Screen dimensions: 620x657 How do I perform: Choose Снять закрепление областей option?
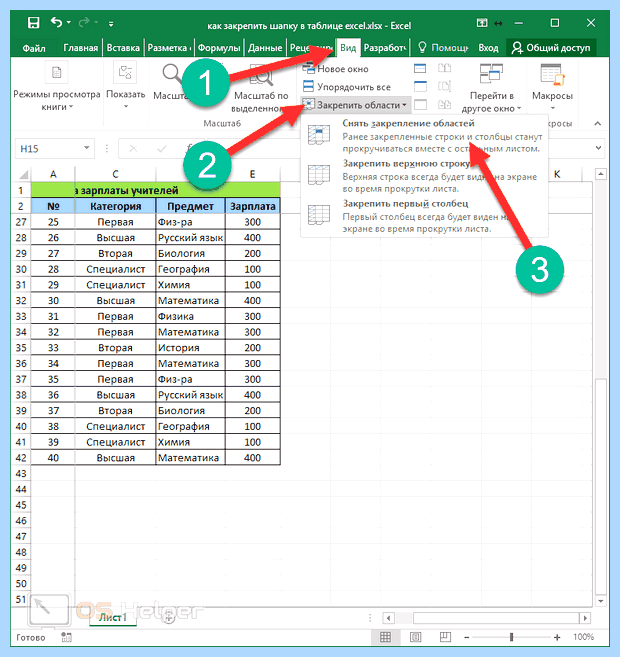[x=424, y=135]
